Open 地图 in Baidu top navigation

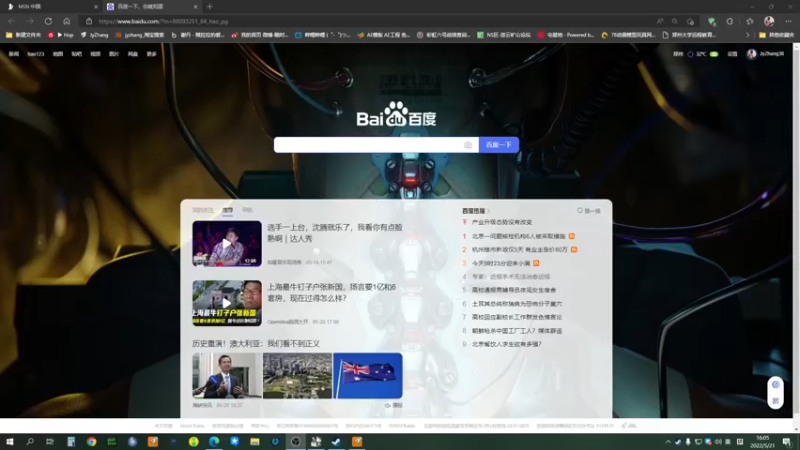pyautogui.click(x=58, y=54)
